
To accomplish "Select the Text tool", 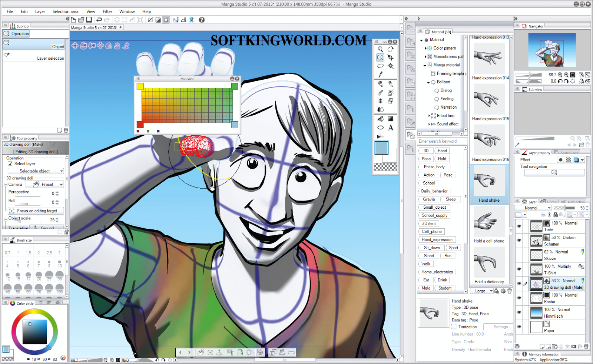I will [x=390, y=128].
